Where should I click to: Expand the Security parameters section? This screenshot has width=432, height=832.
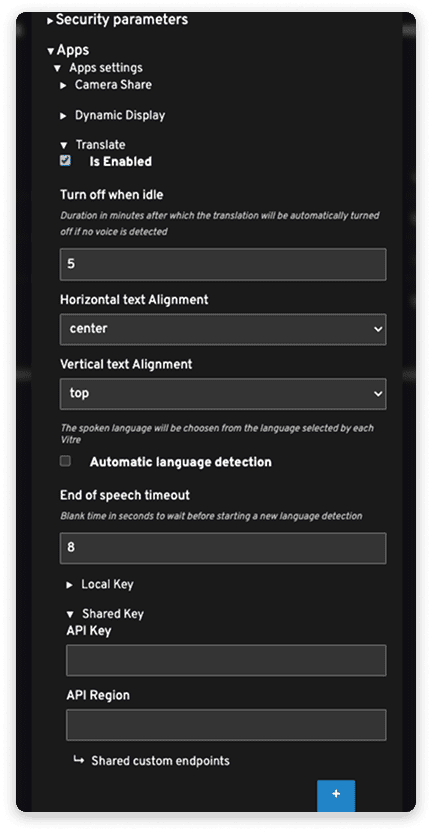coord(117,20)
